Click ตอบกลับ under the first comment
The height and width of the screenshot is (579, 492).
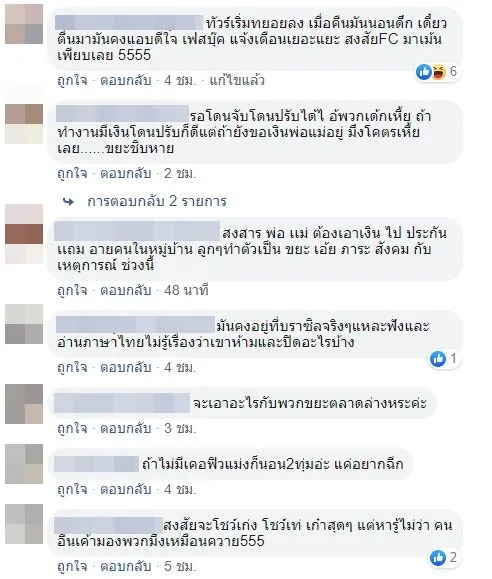coord(126,80)
